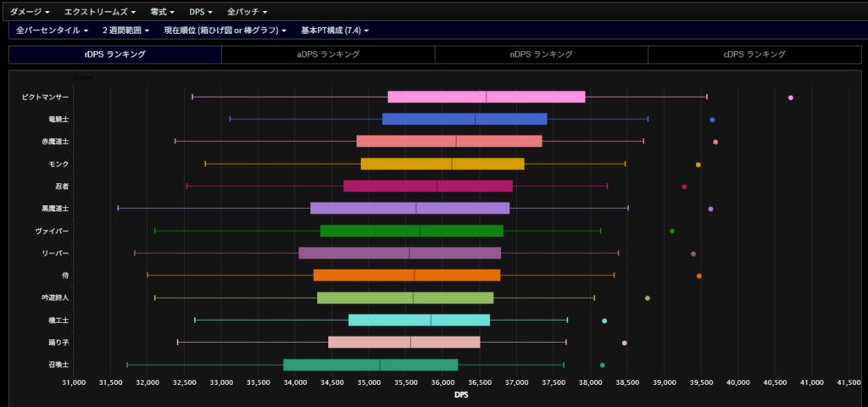Click the teal 召喚士 box bar
This screenshot has width=868, height=407.
click(370, 365)
